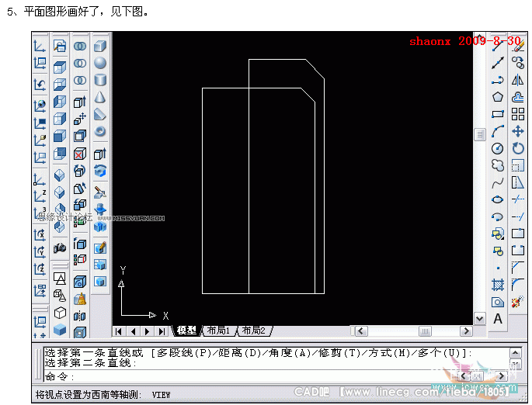Set shading to Hidden mode
532x405 pixels.
click(x=60, y=313)
